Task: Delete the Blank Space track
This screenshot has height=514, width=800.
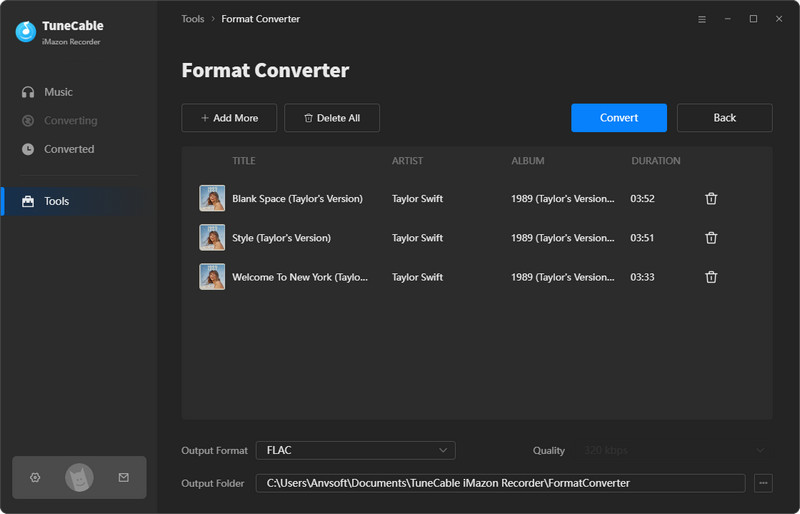Action: click(711, 199)
